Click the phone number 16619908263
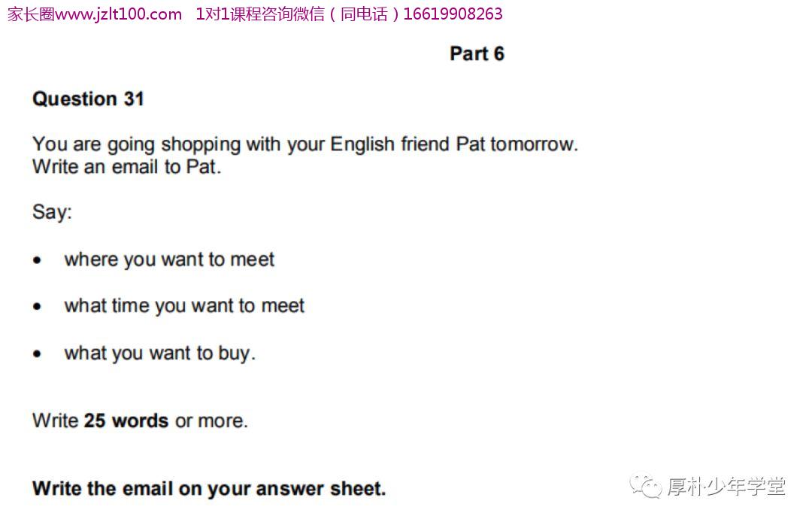This screenshot has height=522, width=812. [453, 14]
